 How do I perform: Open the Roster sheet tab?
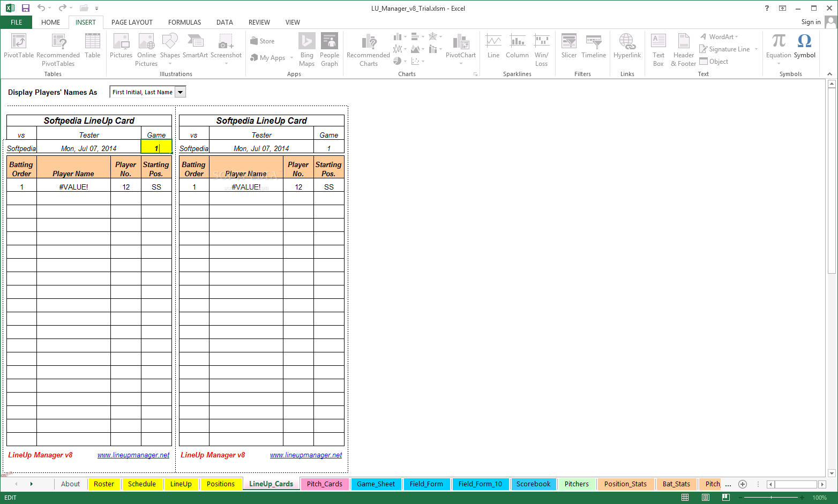pyautogui.click(x=104, y=484)
